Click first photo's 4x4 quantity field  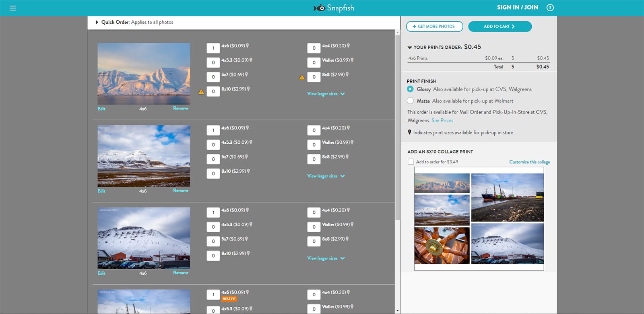pyautogui.click(x=314, y=48)
